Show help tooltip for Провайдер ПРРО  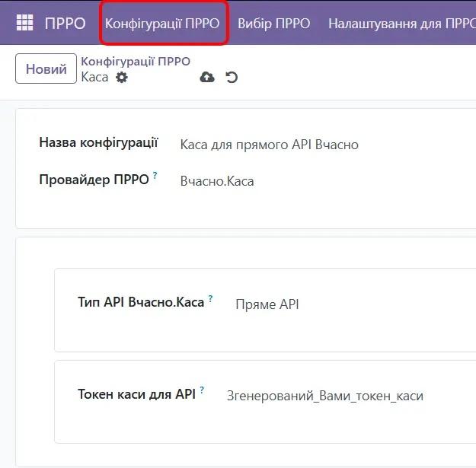click(x=155, y=175)
